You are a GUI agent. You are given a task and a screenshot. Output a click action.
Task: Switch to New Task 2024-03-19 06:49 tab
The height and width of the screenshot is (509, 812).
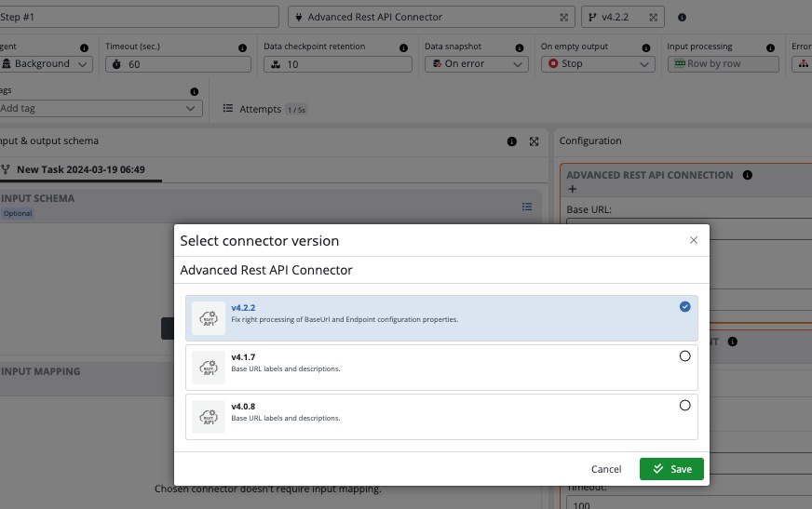pyautogui.click(x=80, y=169)
